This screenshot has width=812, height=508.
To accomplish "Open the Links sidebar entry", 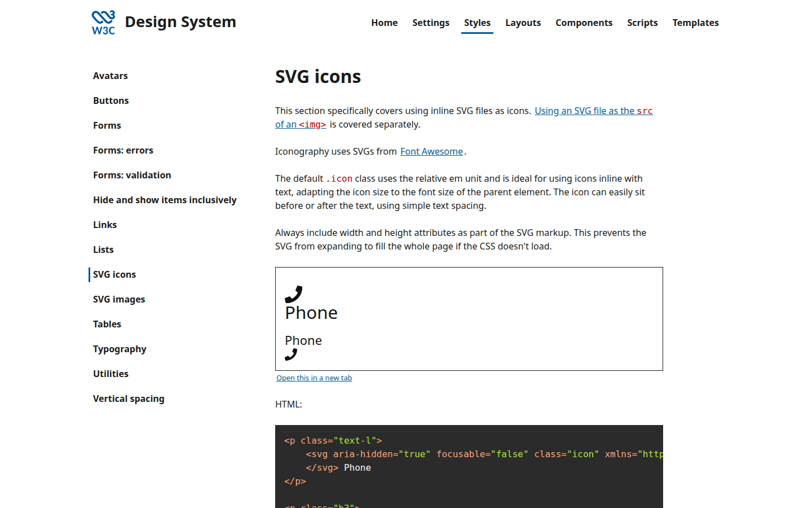I will [x=105, y=225].
